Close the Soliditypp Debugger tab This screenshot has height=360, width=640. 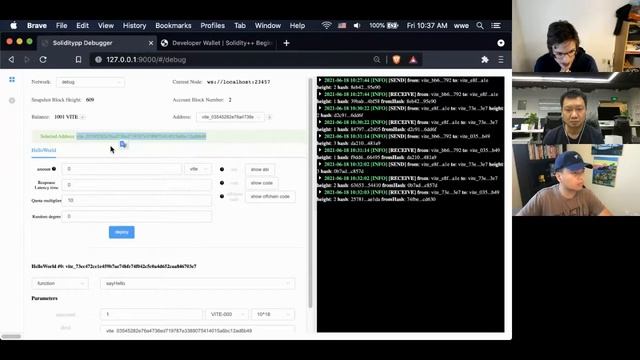[151, 43]
